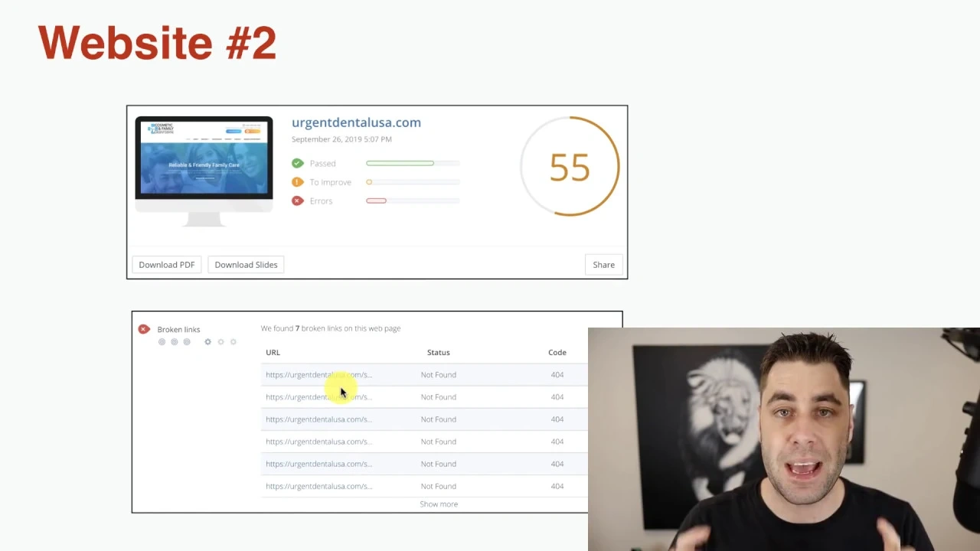Click the 'To Improve' label
Image resolution: width=980 pixels, height=551 pixels.
point(330,182)
